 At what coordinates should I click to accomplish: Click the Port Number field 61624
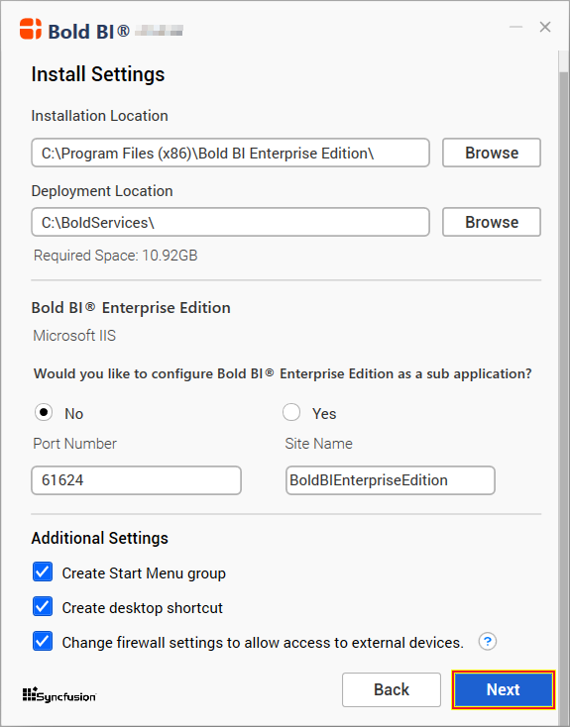click(136, 480)
